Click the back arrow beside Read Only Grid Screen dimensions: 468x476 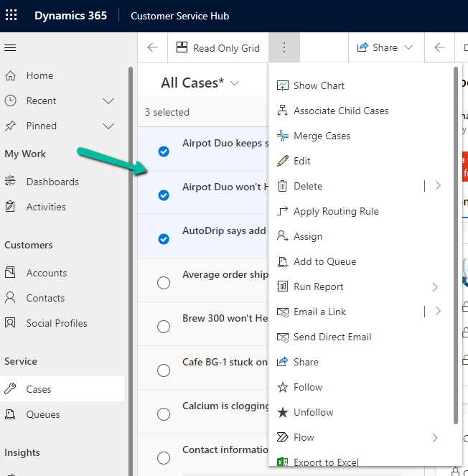point(152,47)
